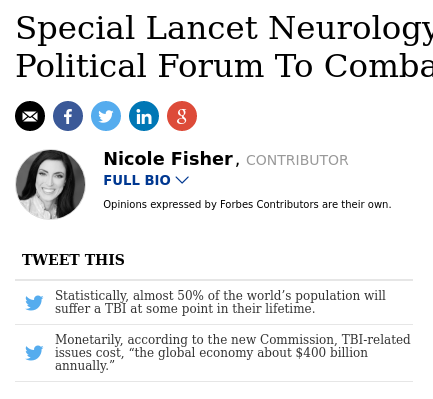Share the article via the email icon

pos(30,116)
